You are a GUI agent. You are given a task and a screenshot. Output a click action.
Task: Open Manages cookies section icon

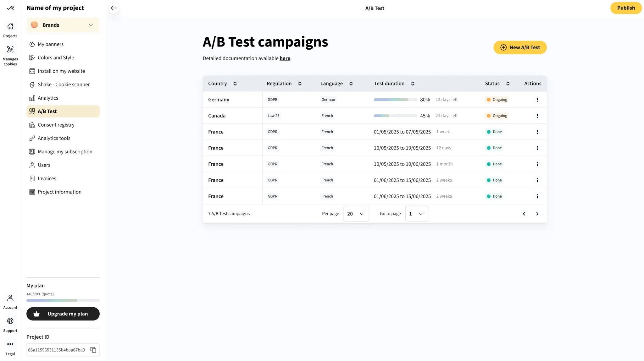click(x=10, y=49)
